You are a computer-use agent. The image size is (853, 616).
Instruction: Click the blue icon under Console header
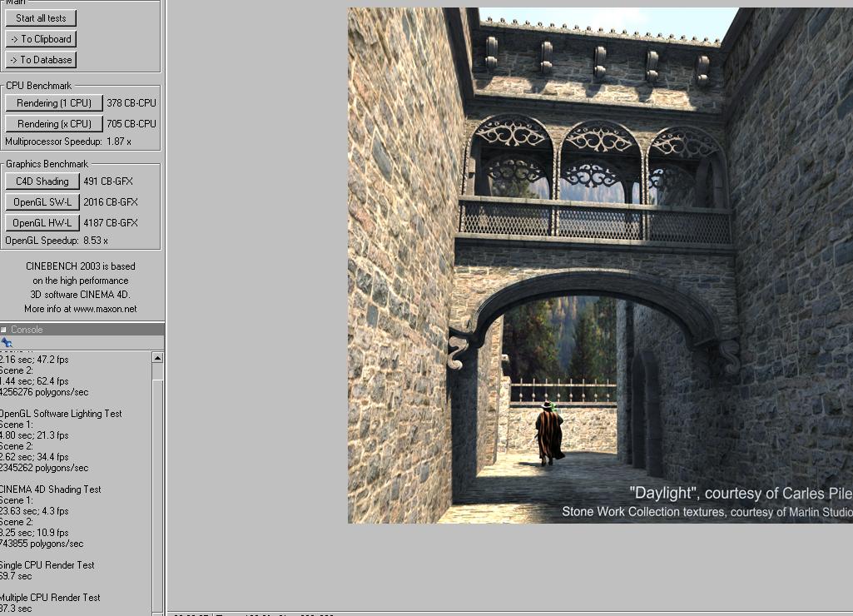pyautogui.click(x=7, y=342)
